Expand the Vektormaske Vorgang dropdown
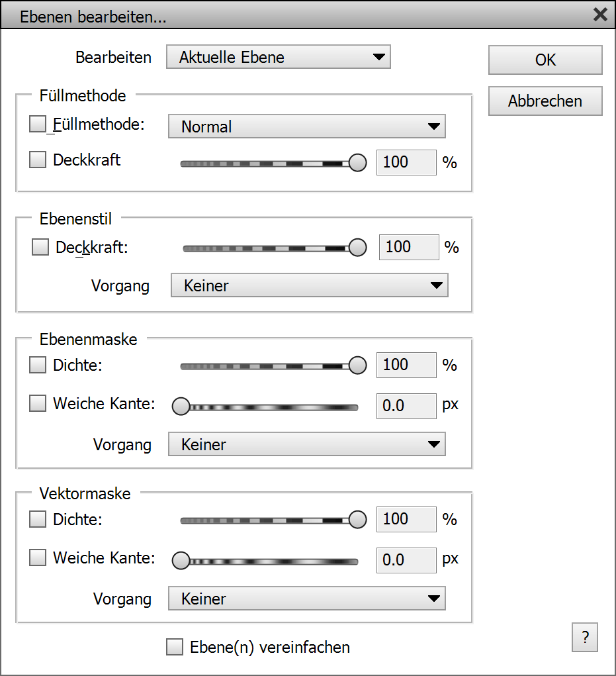Screen dimensions: 616x676 (306, 599)
